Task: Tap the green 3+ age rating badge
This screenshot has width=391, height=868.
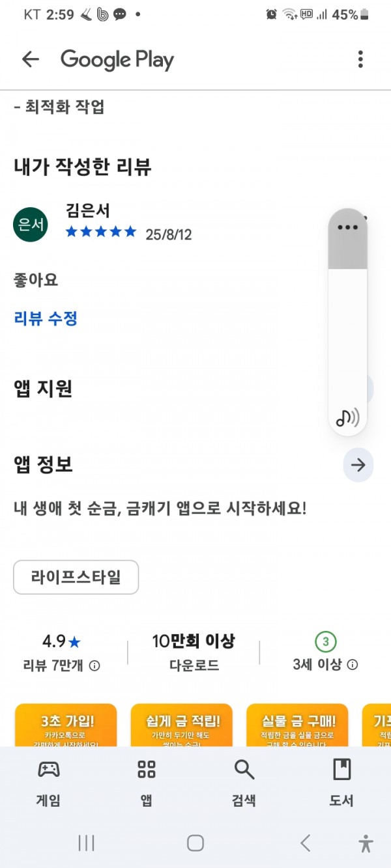Action: [x=326, y=643]
